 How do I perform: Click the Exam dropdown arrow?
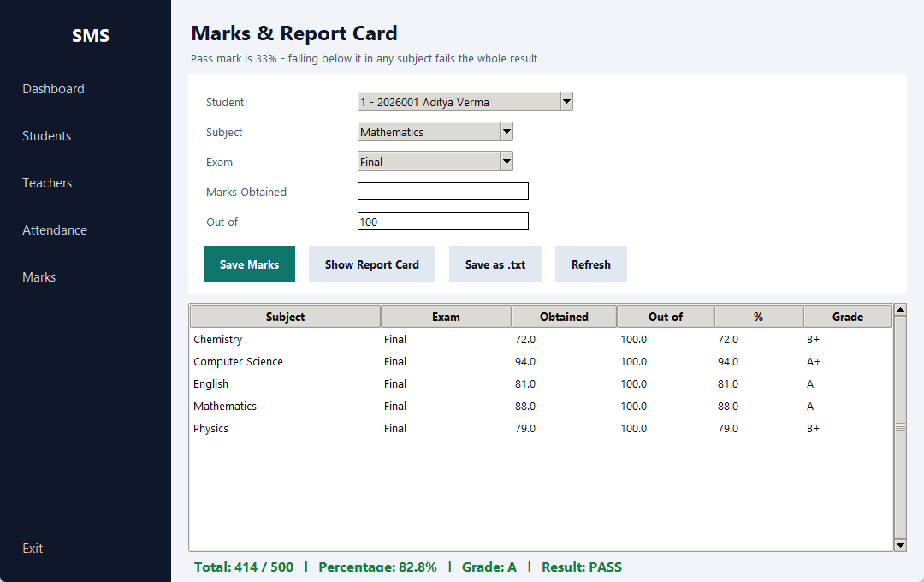pyautogui.click(x=506, y=162)
